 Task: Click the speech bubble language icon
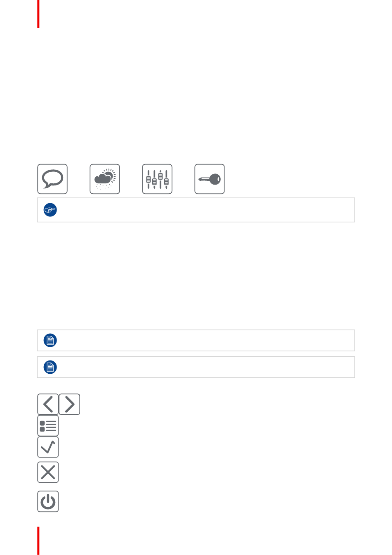[52, 179]
